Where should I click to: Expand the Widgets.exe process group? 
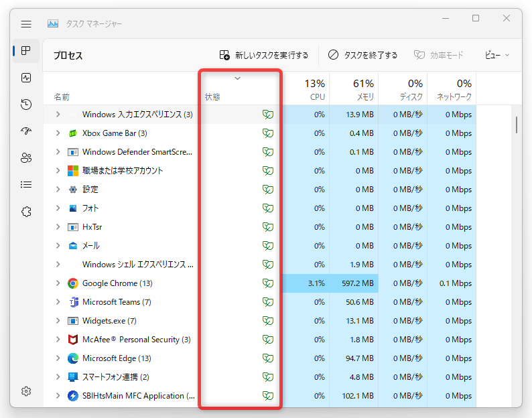tap(58, 321)
